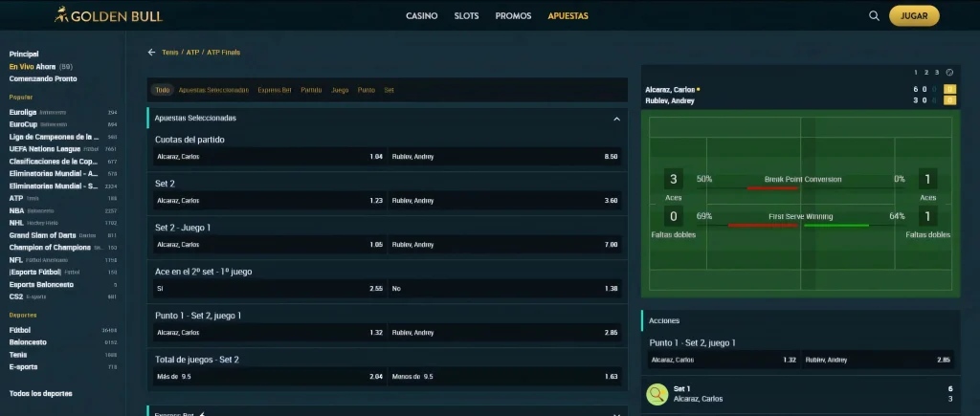The image size is (980, 416).
Task: Click the tennis racket icon beside Set 1
Action: 657,393
